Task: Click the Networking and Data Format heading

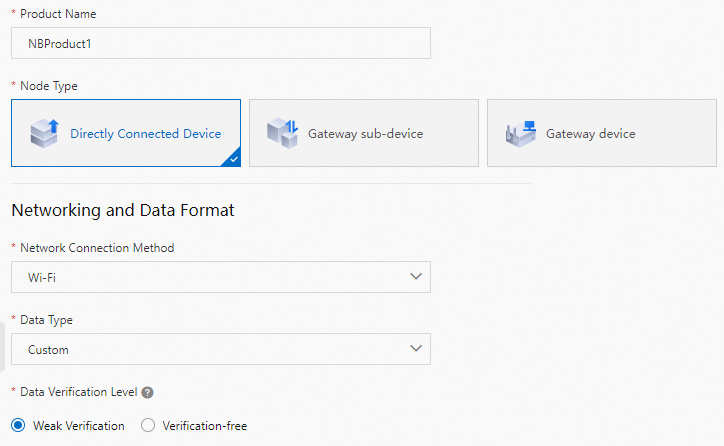Action: [x=122, y=211]
